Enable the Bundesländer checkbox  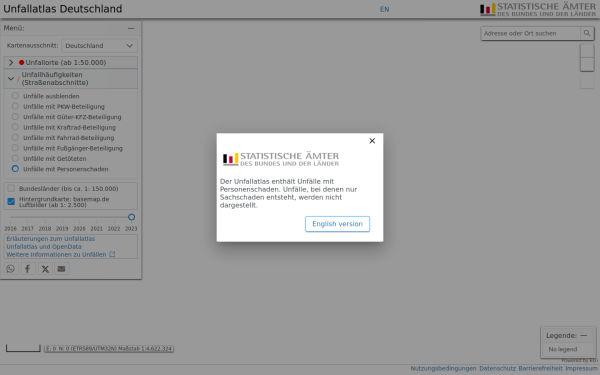pos(11,188)
